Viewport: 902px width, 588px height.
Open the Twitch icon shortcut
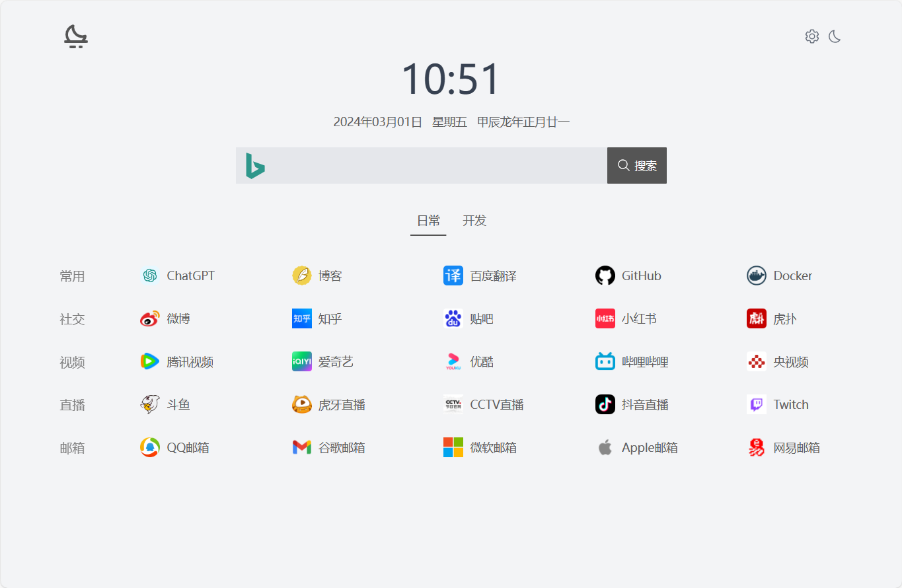pyautogui.click(x=756, y=404)
